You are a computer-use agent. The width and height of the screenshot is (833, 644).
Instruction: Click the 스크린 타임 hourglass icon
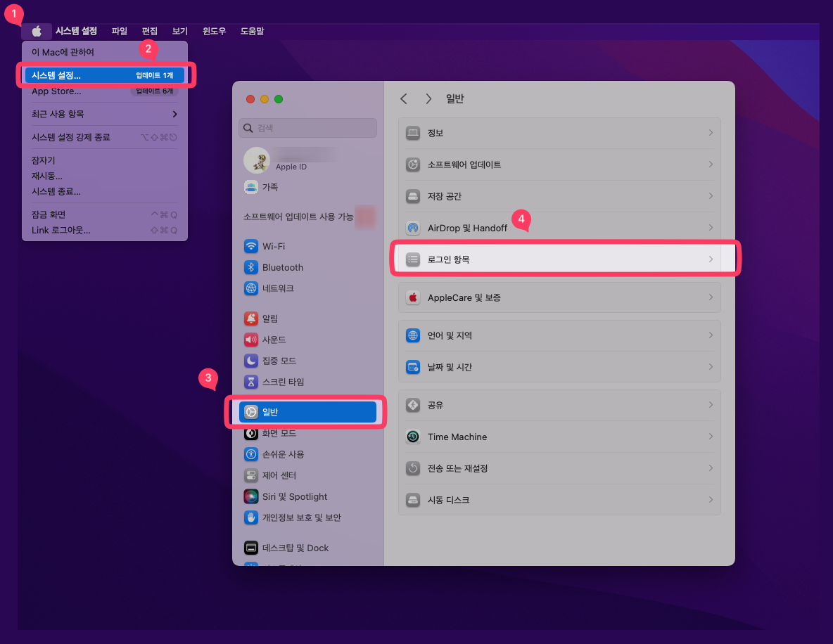click(250, 382)
